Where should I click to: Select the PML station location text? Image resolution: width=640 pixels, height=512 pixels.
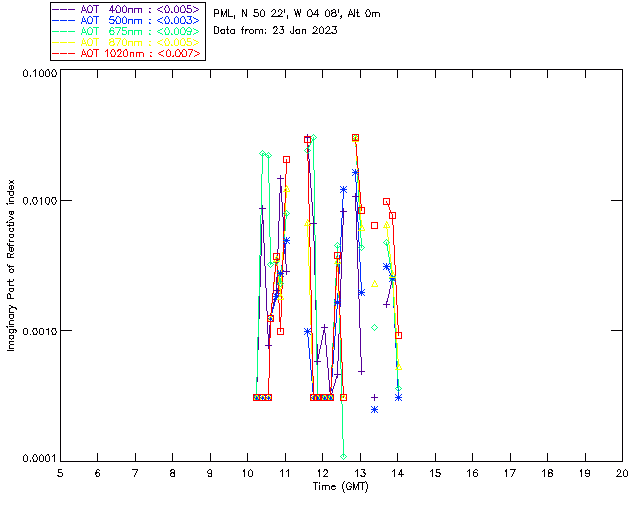coord(297,14)
